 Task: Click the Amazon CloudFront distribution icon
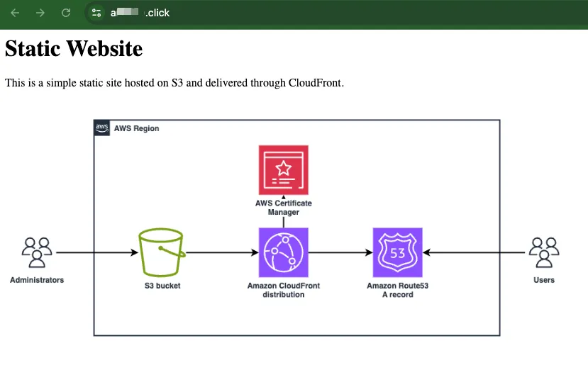[284, 252]
